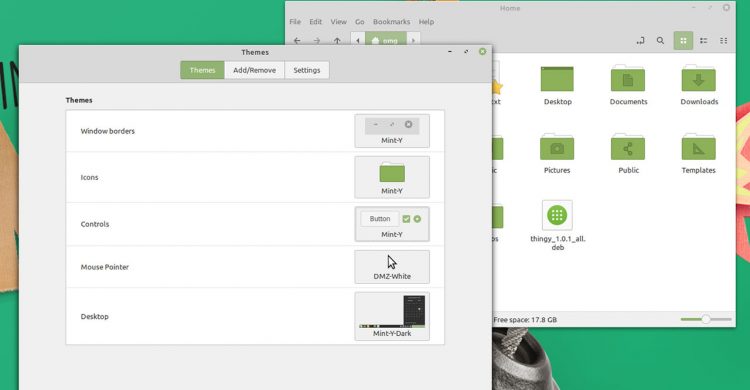
Task: Select the Downloads folder
Action: (x=699, y=85)
